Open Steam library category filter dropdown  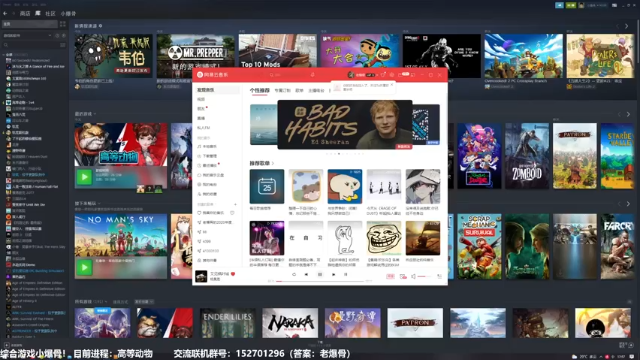coord(27,36)
